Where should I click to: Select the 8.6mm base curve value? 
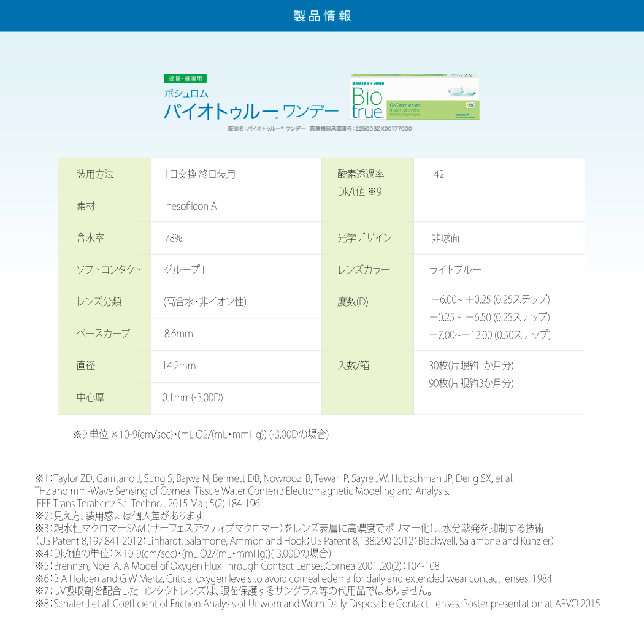coord(178,334)
